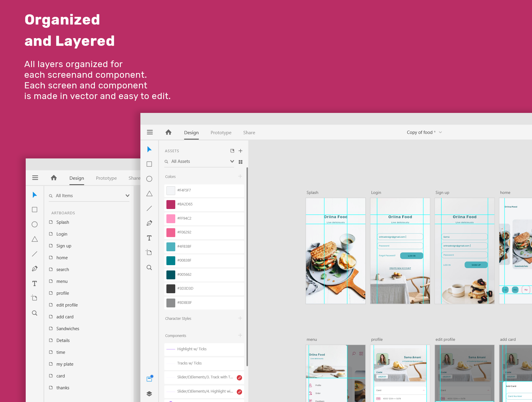This screenshot has height=402, width=532.
Task: Click the Highlight w/ Ticks component
Action: [x=192, y=349]
